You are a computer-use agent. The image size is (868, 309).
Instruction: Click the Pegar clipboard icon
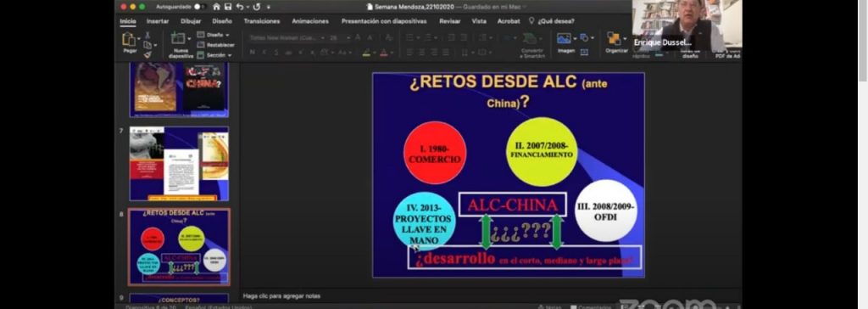click(x=129, y=39)
